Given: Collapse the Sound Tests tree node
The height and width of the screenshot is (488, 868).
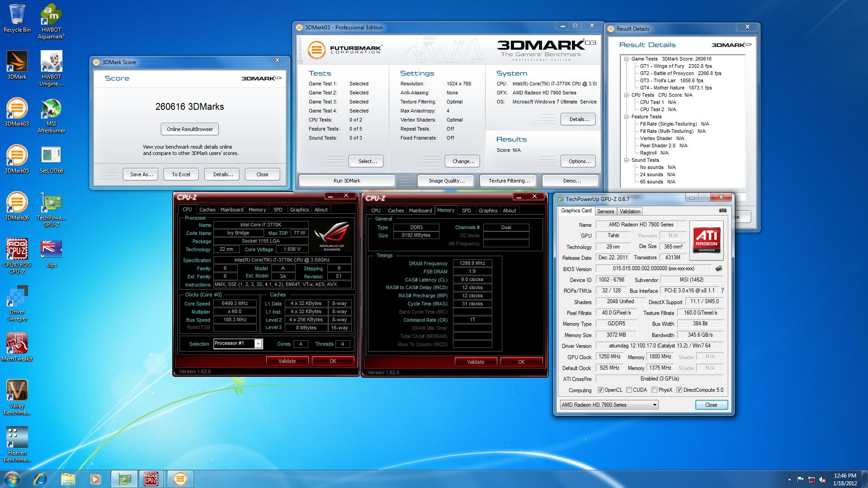Looking at the screenshot, I should 627,160.
